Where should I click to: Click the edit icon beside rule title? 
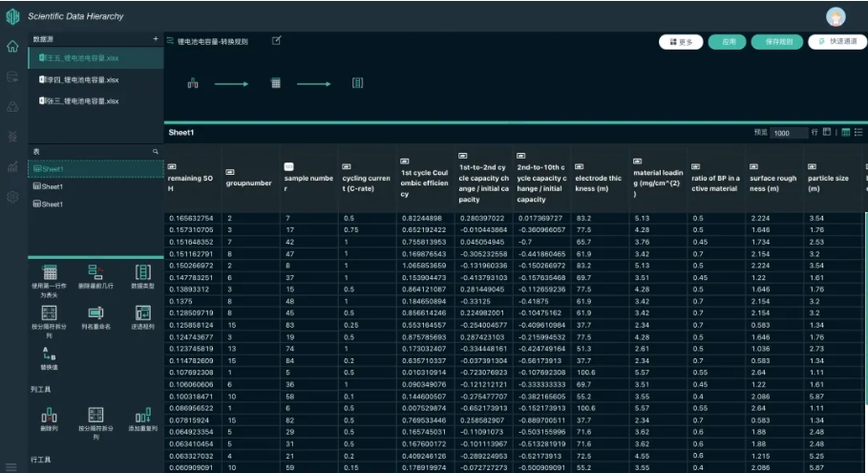276,41
